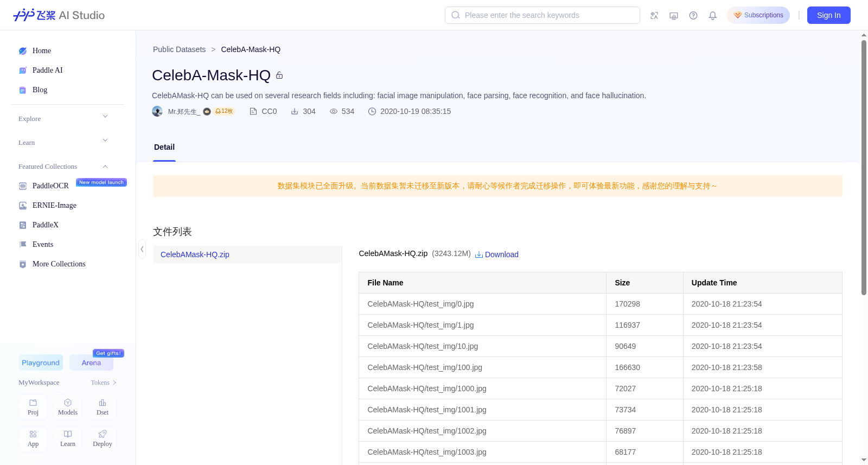This screenshot has width=868, height=465.
Task: Click the New model launch badge
Action: click(101, 182)
